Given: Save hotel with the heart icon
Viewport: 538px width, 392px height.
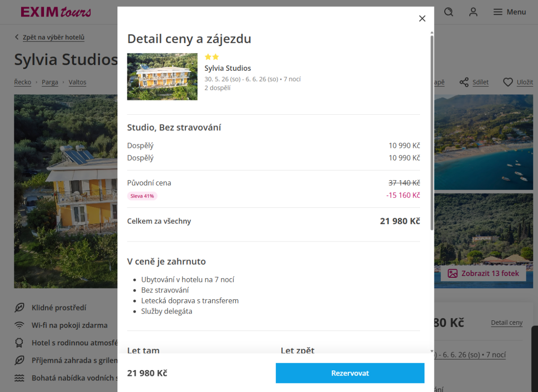Looking at the screenshot, I should tap(508, 82).
